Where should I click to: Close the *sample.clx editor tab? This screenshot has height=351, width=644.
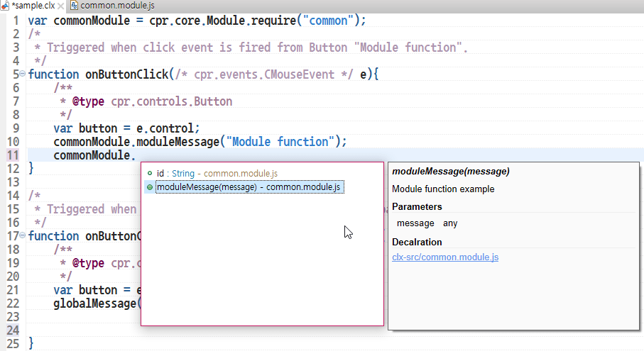click(x=60, y=6)
